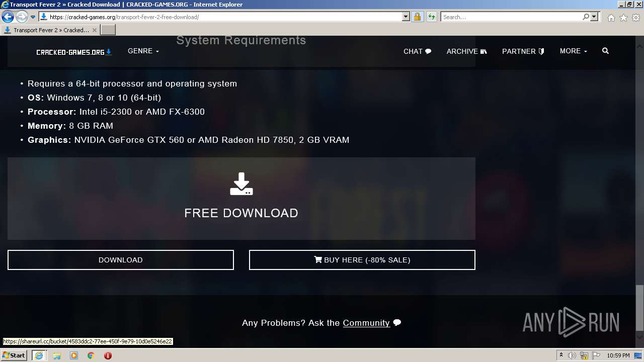Click the OS: Windows 7, 8 or 10 line
644x362 pixels.
[x=95, y=98]
